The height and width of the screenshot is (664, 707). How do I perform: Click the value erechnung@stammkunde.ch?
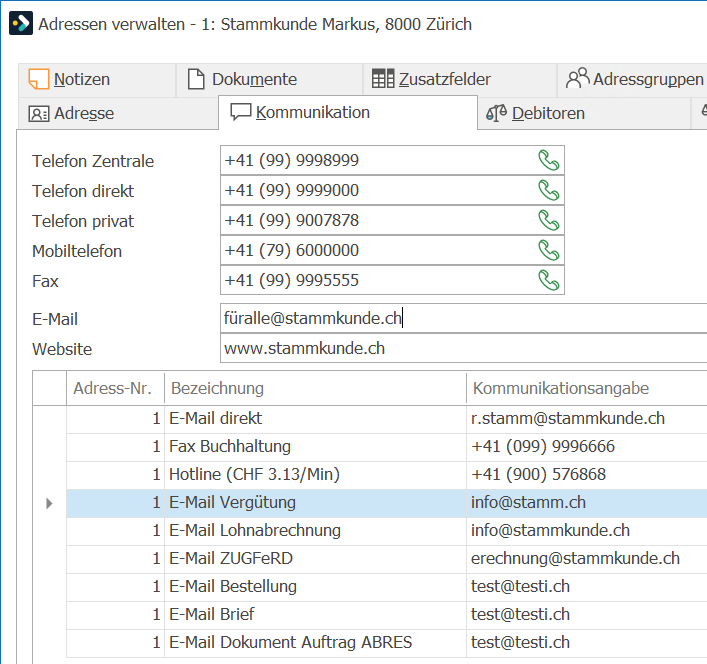[575, 559]
